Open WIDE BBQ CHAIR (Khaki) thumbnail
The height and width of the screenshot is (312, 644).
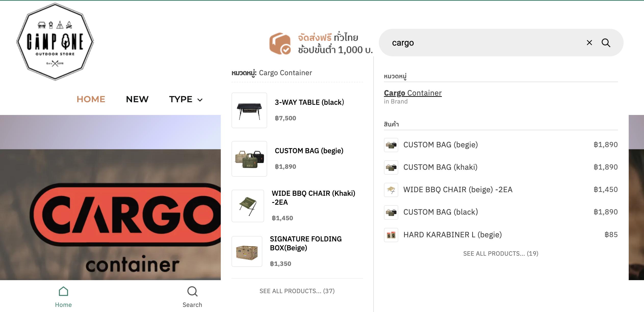pos(248,206)
